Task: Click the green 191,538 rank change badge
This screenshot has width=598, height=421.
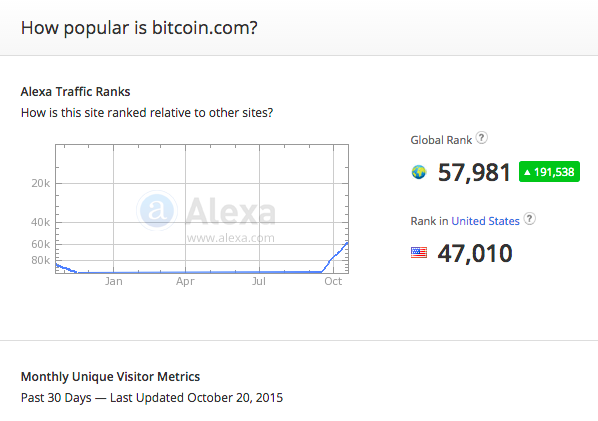Action: click(x=549, y=172)
